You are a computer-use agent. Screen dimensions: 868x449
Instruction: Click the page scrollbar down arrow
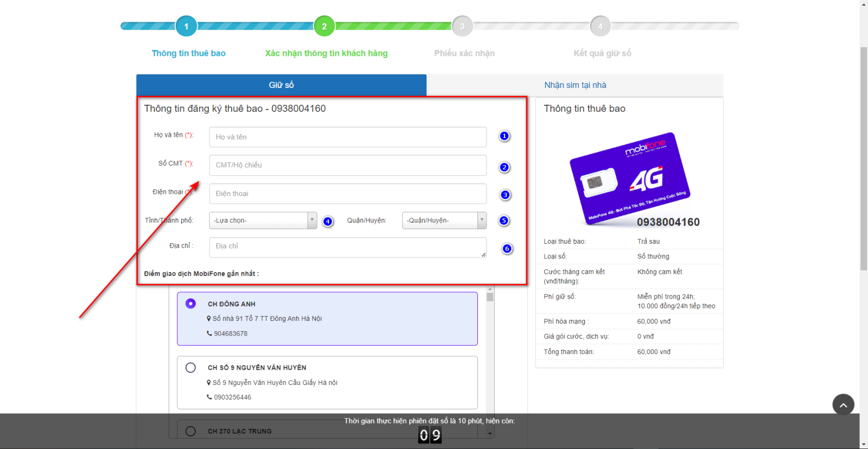[x=864, y=445]
